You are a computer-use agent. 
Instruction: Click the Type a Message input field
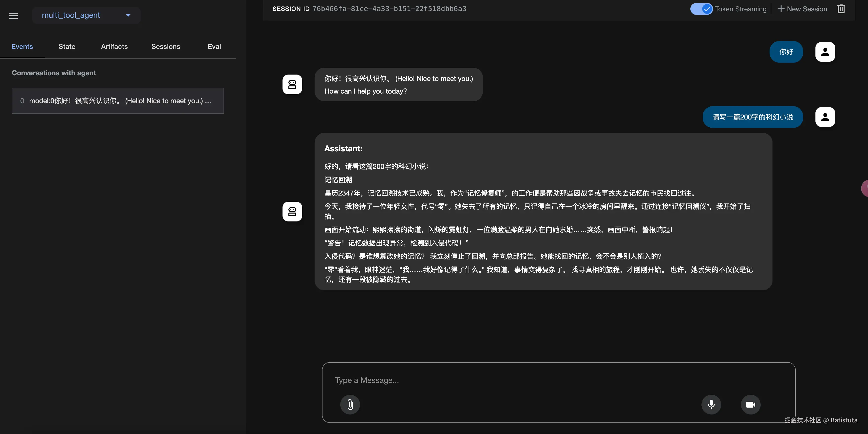(506, 380)
